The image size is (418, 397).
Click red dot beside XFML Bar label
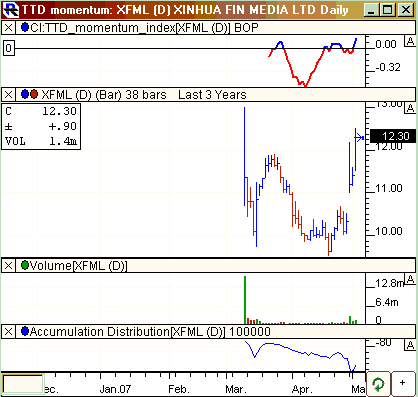pos(34,95)
